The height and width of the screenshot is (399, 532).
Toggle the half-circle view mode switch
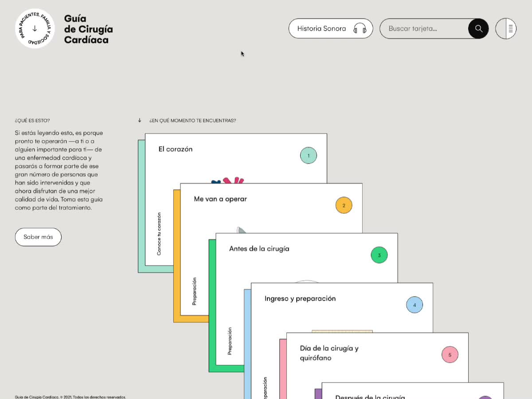coord(506,29)
